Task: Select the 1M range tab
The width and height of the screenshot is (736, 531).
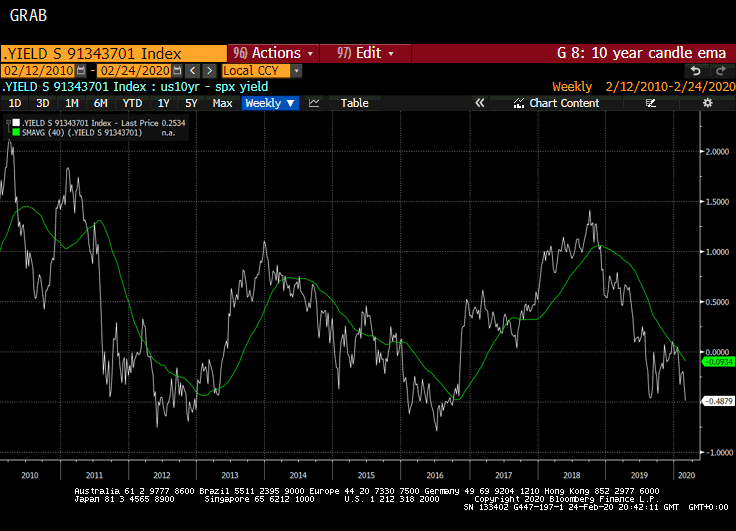Action: [x=72, y=103]
